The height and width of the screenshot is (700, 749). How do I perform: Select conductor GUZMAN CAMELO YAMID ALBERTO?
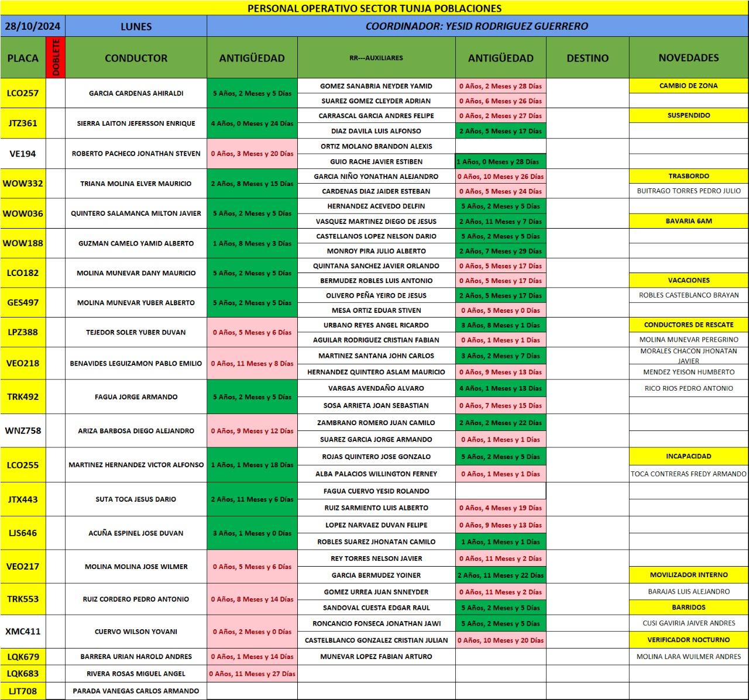136,243
